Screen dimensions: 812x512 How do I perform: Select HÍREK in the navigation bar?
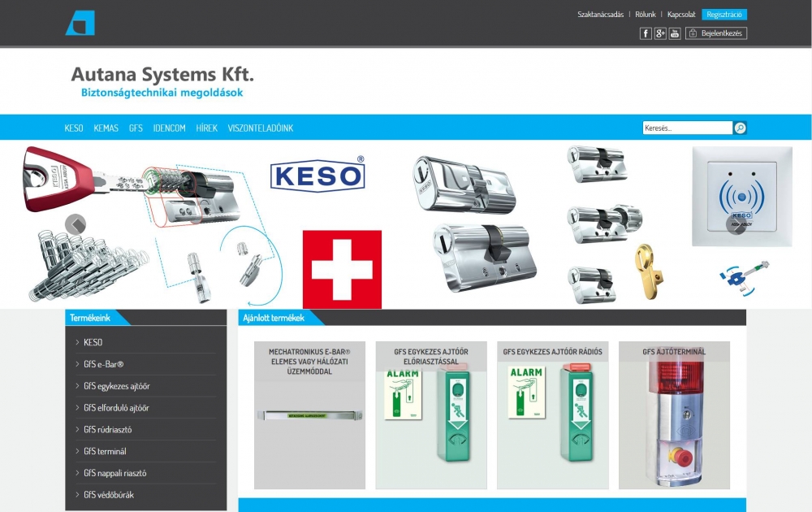(x=206, y=128)
